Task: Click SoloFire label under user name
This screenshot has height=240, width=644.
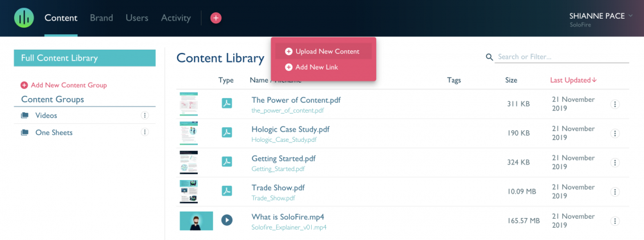Action: (580, 25)
